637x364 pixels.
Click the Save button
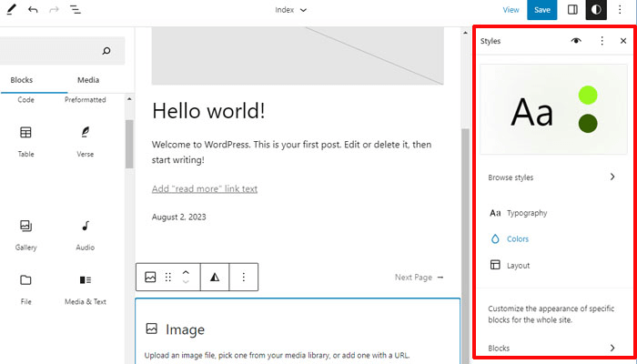coord(542,10)
